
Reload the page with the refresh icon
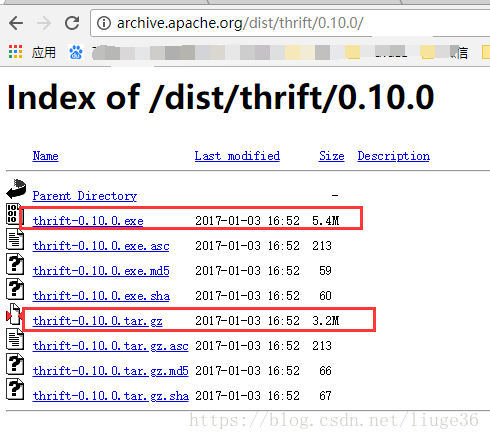pyautogui.click(x=72, y=23)
